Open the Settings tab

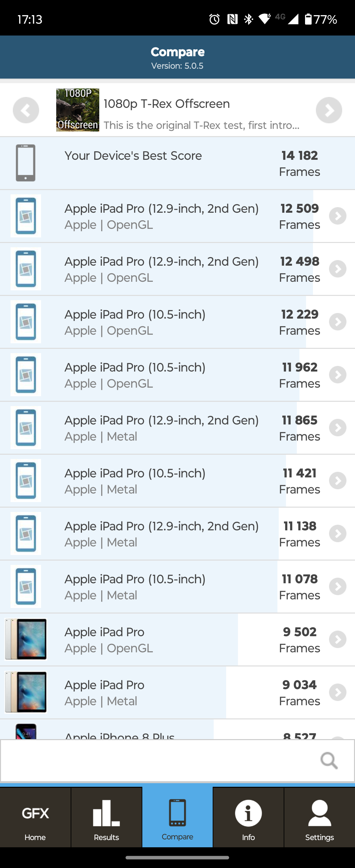(319, 818)
